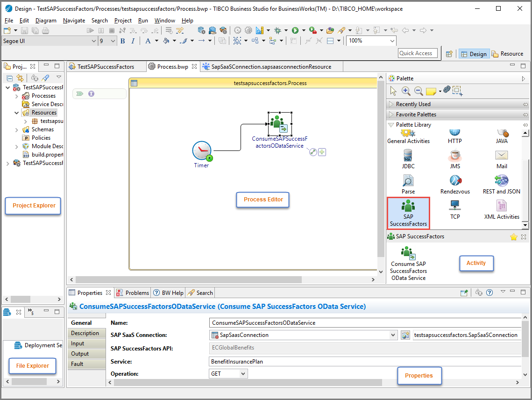Viewport: 532px width, 400px height.
Task: Click the Bold formatting button
Action: pyautogui.click(x=122, y=41)
